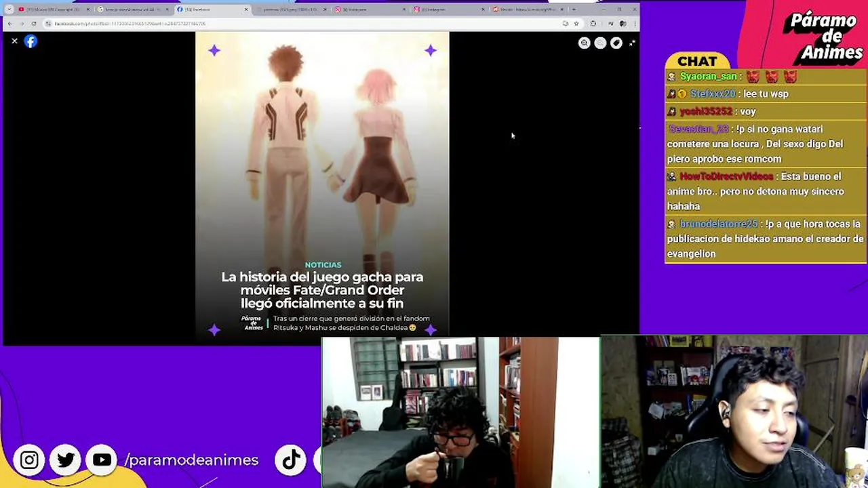This screenshot has height=488, width=868.
Task: Reload the browser page
Action: tap(34, 24)
